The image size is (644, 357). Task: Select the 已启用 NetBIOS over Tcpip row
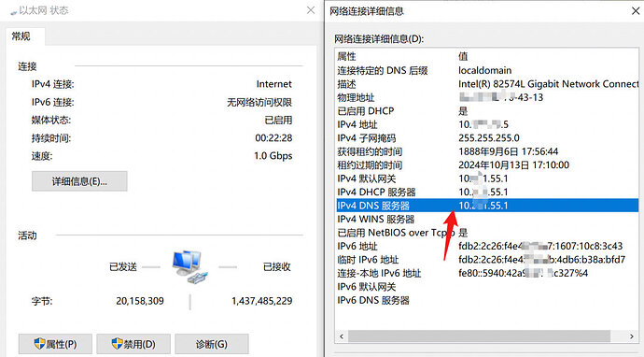487,233
